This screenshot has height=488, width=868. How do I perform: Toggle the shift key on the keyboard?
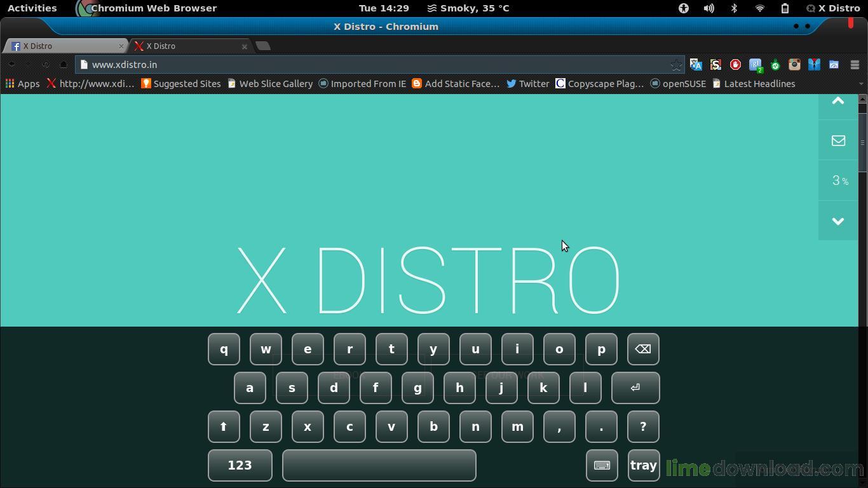pos(224,426)
